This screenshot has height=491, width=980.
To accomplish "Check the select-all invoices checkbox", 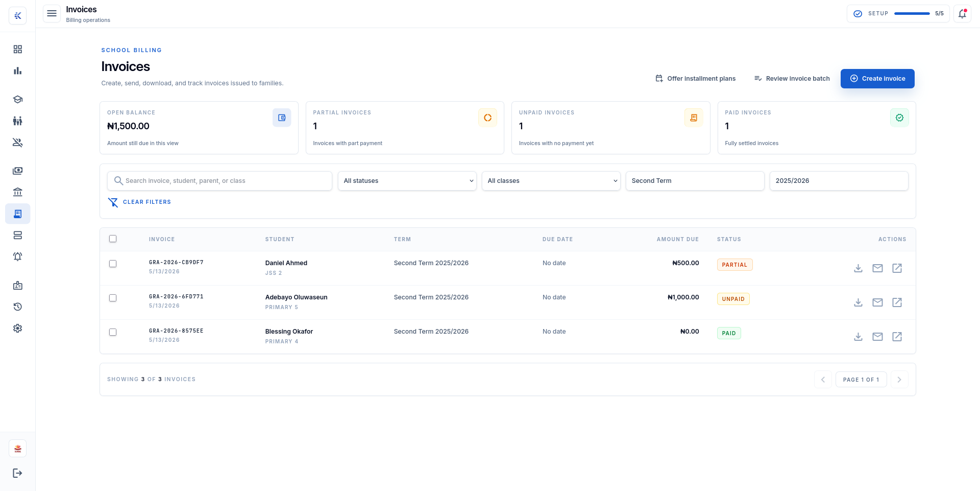I will 113,239.
